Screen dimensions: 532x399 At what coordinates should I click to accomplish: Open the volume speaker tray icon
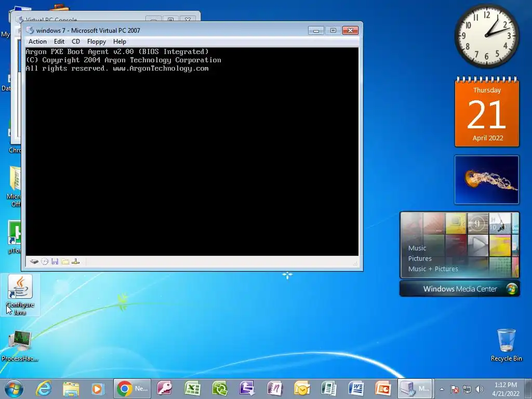[480, 389]
